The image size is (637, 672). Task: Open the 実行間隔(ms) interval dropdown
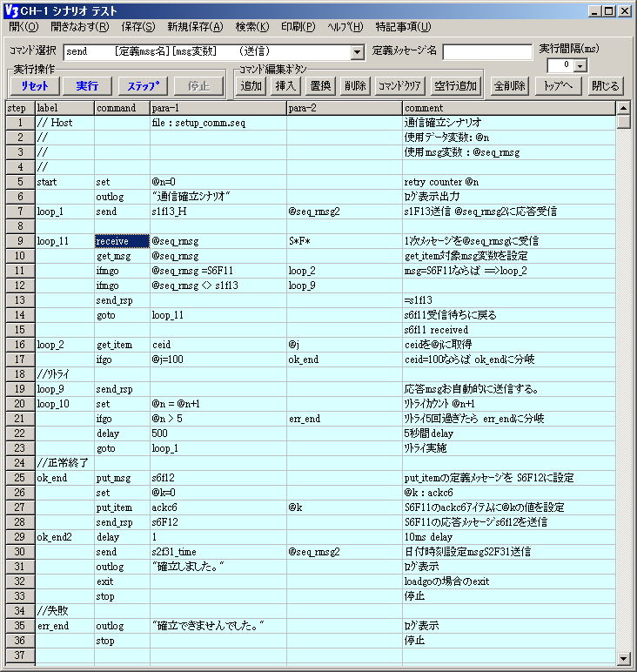point(580,66)
